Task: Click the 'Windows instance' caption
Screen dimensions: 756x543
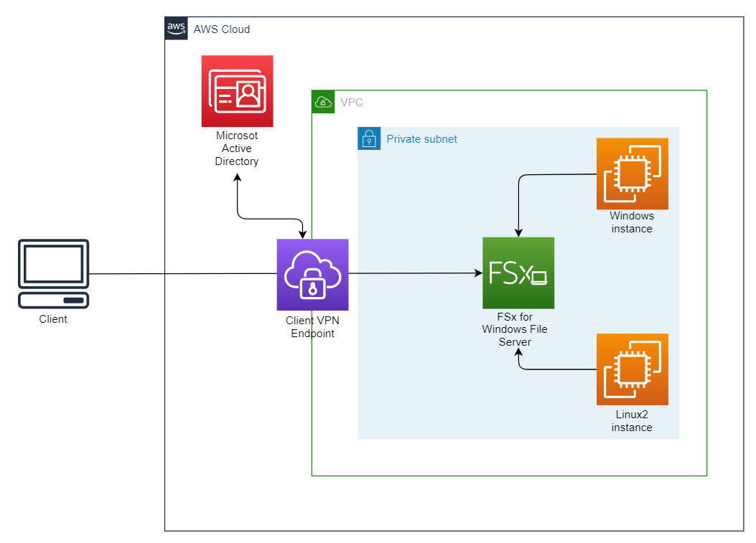Action: [x=632, y=222]
